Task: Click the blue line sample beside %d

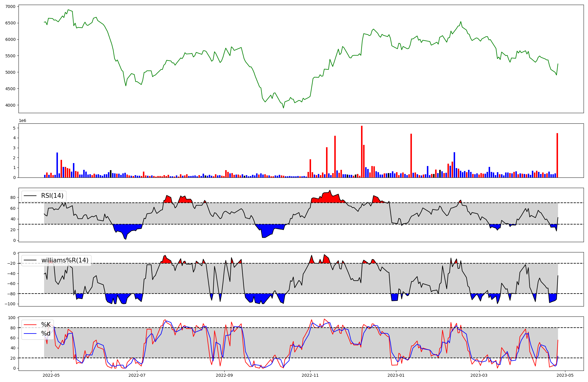Action: (30, 334)
